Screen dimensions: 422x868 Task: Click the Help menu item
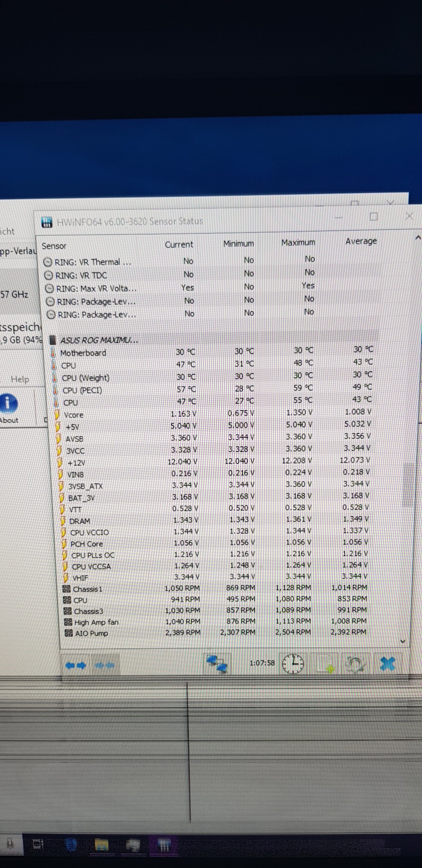20,379
